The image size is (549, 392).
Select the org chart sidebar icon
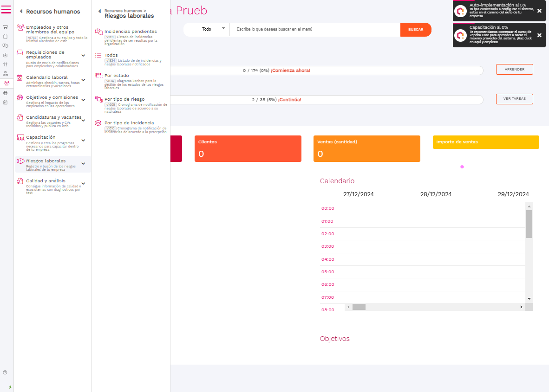click(x=6, y=74)
